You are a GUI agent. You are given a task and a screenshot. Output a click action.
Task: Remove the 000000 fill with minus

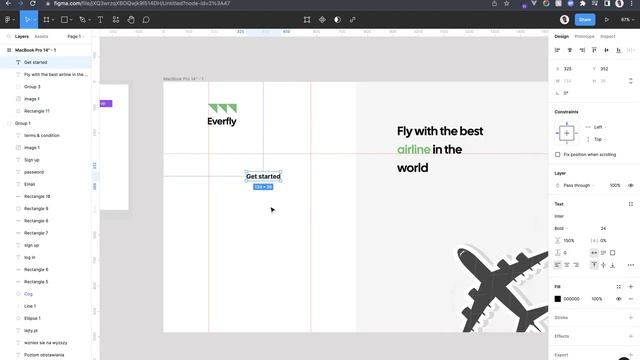(x=631, y=299)
